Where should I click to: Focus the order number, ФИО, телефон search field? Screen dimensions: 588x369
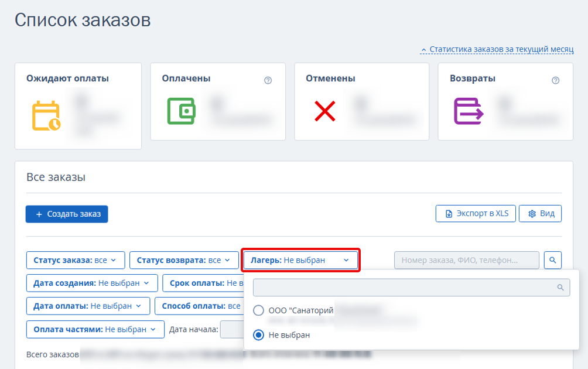[x=467, y=260]
